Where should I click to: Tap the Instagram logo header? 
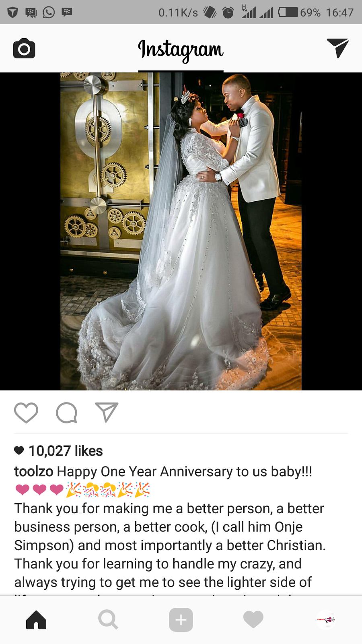[x=181, y=50]
